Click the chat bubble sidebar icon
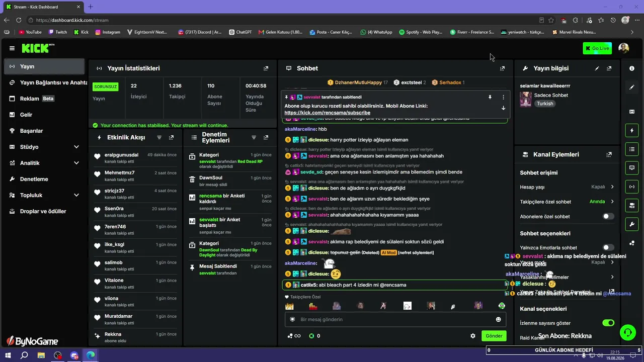 tap(632, 168)
